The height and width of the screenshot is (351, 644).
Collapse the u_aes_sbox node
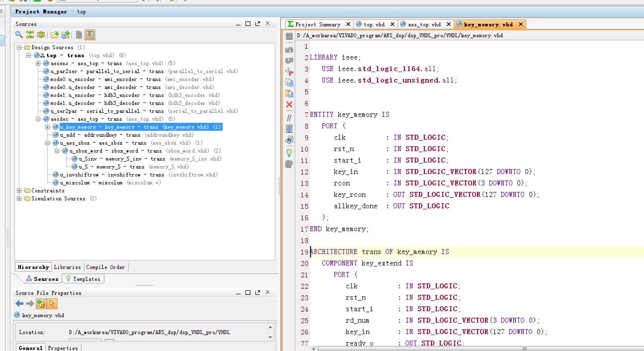point(48,143)
